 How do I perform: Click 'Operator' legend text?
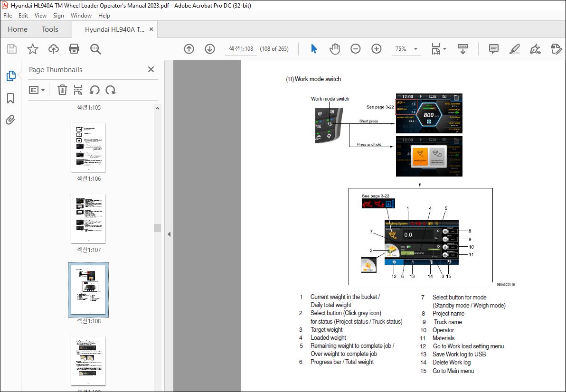pos(443,330)
